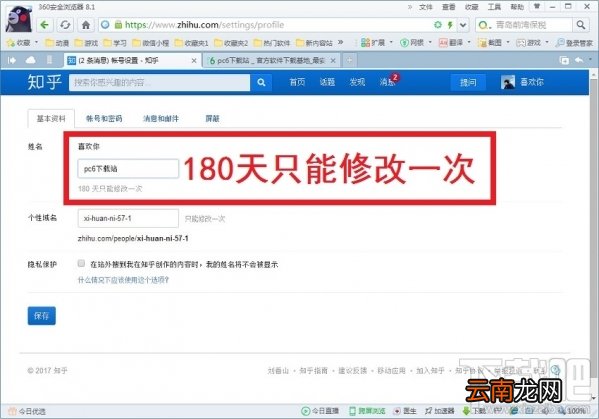Viewport: 599px width, 419px height.
Task: Expand the bookmarks overflow chevron
Action: tap(340, 42)
